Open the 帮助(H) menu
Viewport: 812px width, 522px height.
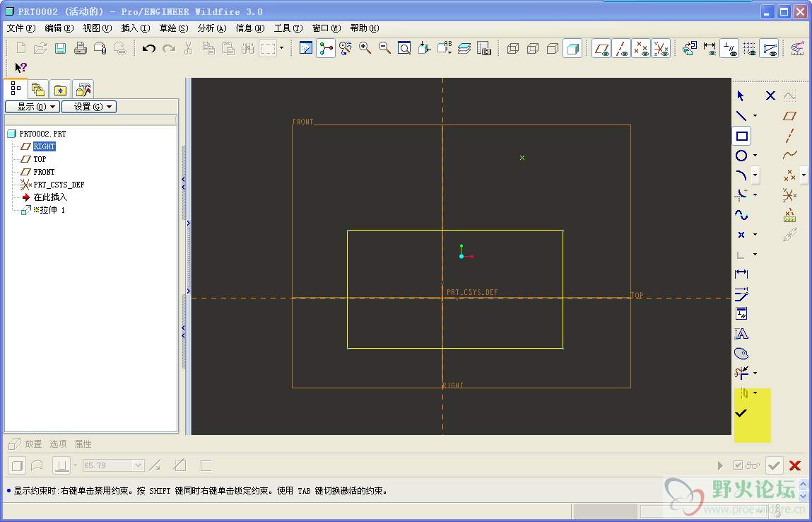365,28
